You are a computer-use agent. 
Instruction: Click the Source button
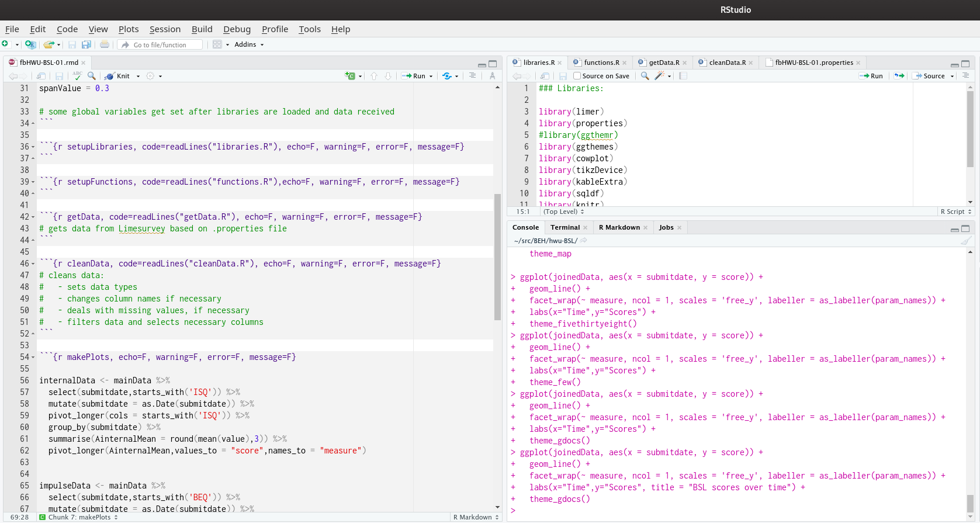[929, 76]
